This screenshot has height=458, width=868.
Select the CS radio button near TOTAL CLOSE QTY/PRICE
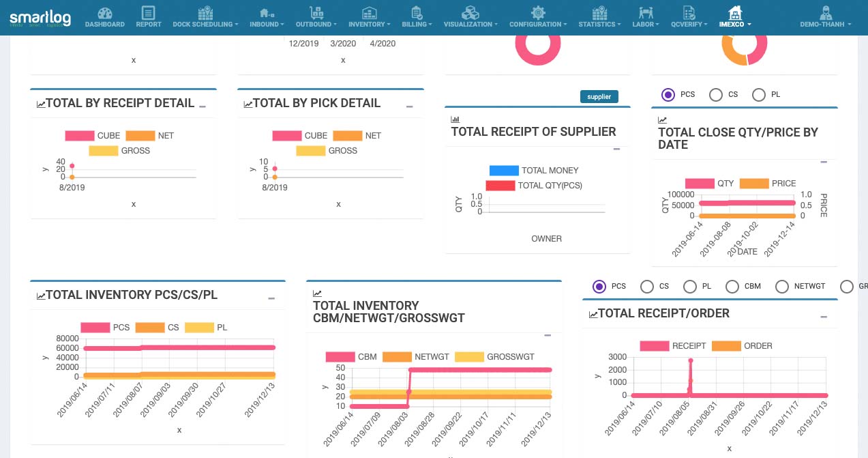click(716, 95)
